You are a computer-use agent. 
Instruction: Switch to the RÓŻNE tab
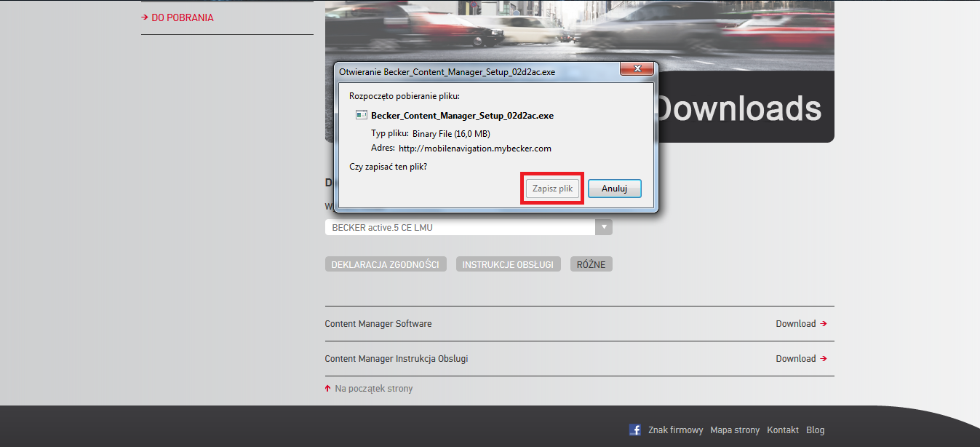(591, 264)
